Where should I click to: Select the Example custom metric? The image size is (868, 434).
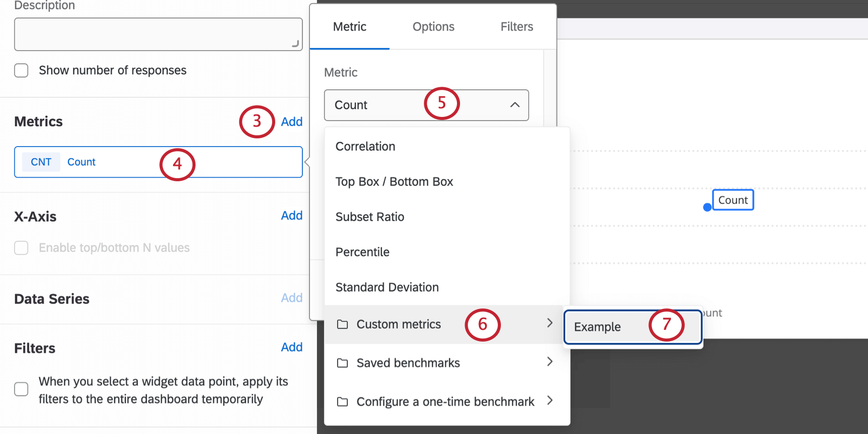(x=597, y=327)
